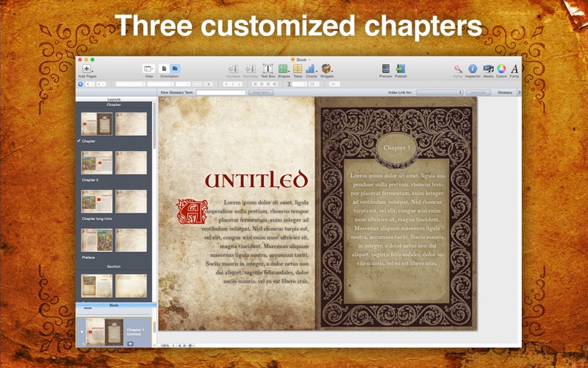Open the Index Link for dropdown
The width and height of the screenshot is (588, 368).
tap(440, 93)
